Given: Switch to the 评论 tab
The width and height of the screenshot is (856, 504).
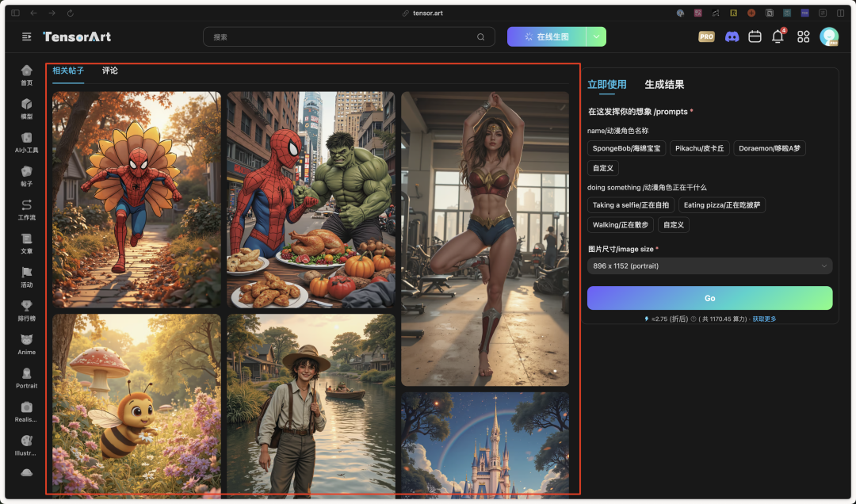Looking at the screenshot, I should (109, 71).
